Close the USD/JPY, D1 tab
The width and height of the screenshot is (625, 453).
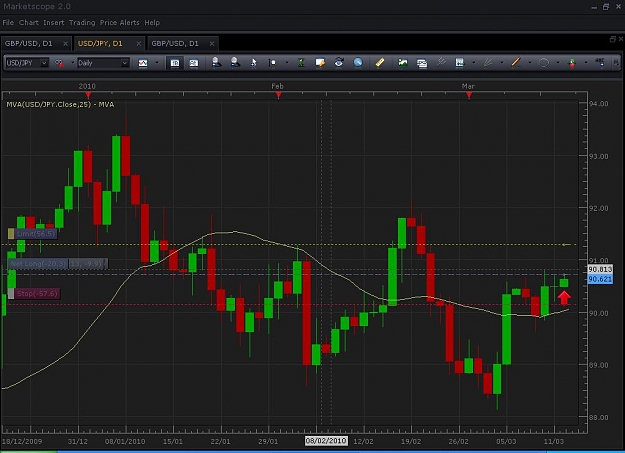click(x=139, y=43)
